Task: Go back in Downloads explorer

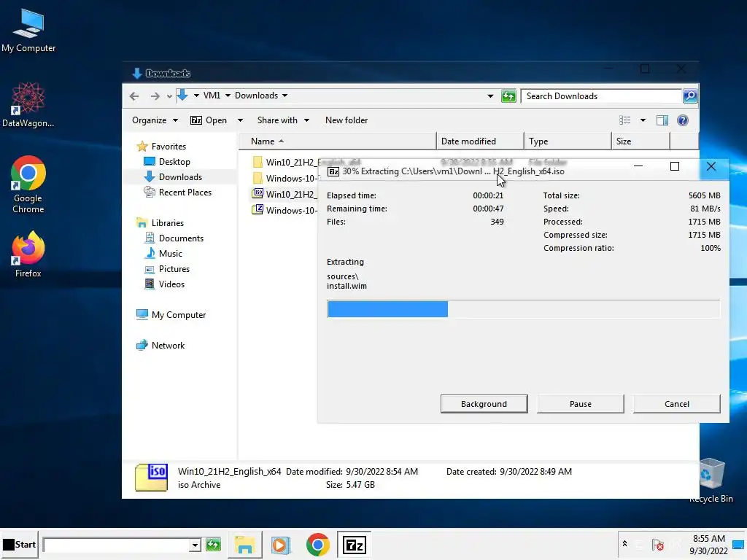Action: [134, 96]
